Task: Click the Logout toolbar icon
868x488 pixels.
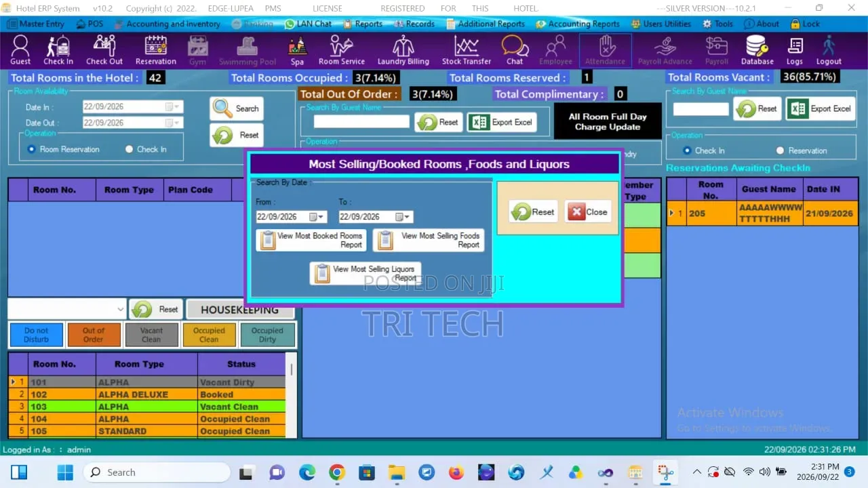Action: [x=829, y=50]
